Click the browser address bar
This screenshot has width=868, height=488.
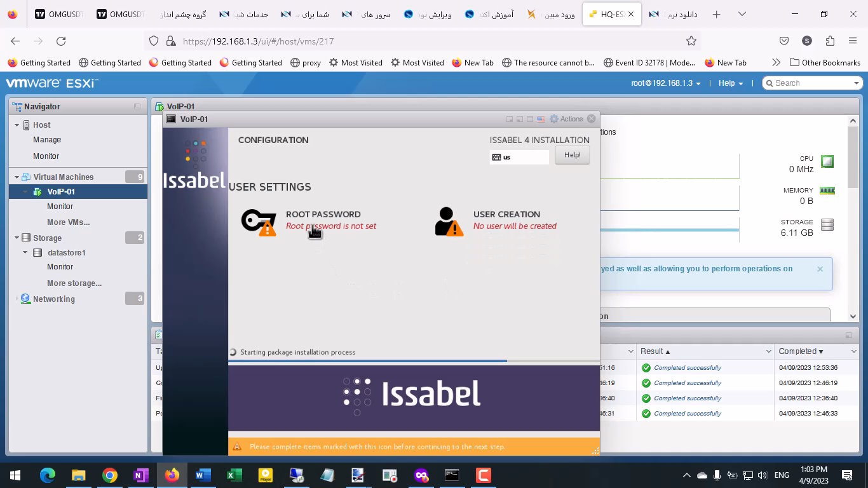421,41
